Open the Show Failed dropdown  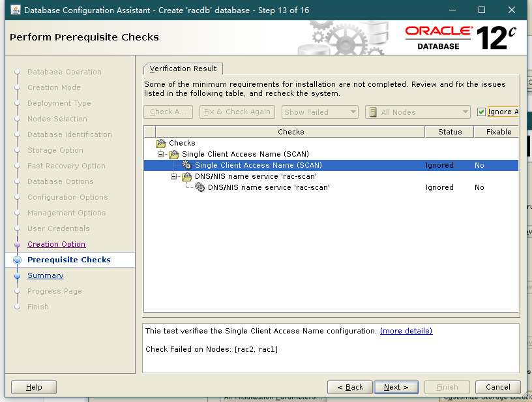point(320,112)
